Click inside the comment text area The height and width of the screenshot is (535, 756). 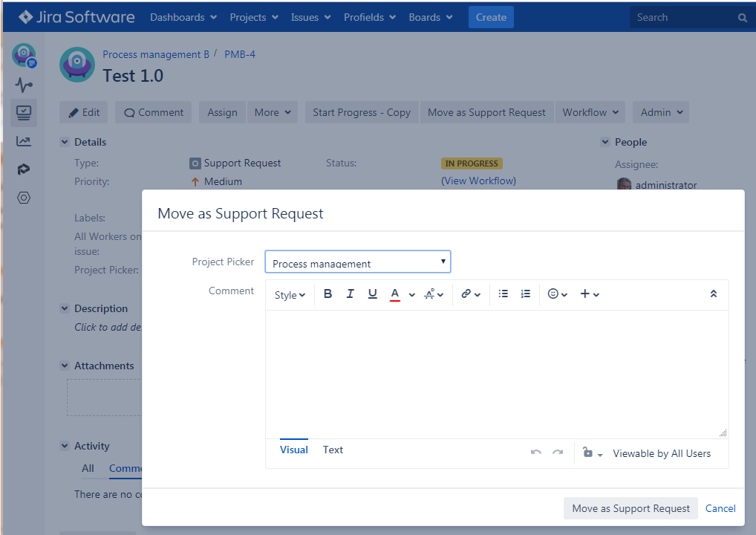(x=496, y=373)
